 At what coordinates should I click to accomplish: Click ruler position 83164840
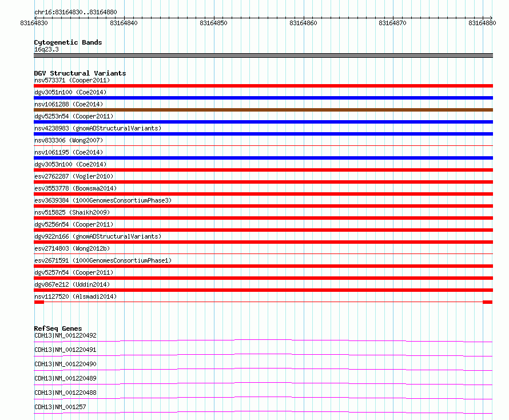(124, 23)
